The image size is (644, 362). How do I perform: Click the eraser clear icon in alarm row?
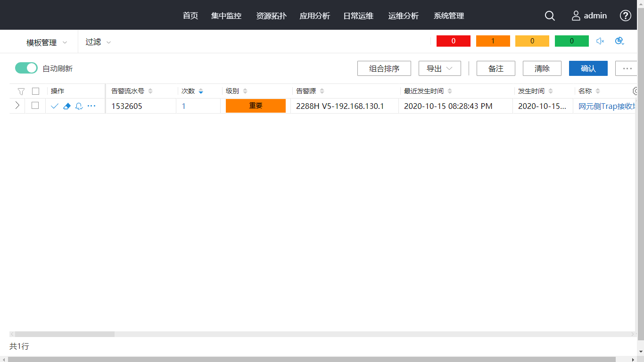(66, 106)
